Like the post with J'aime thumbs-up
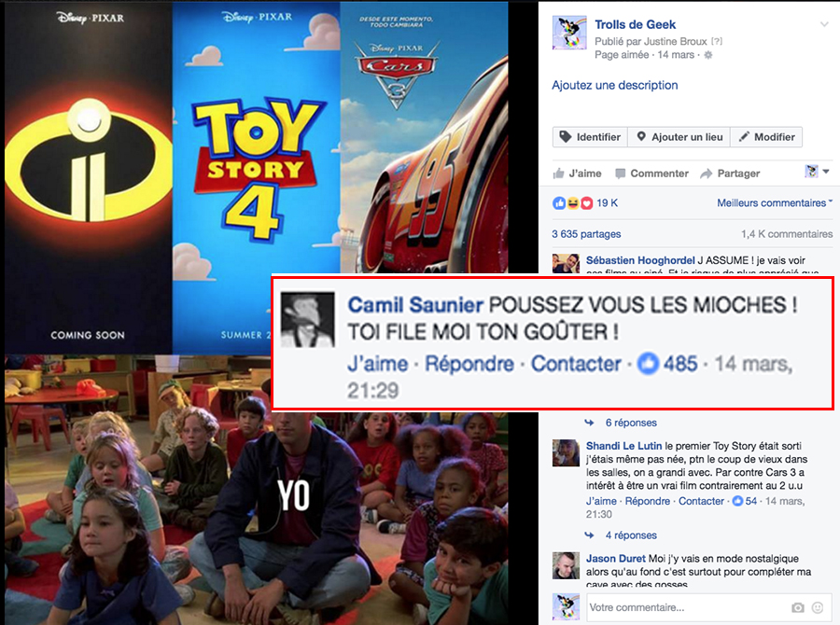The image size is (840, 625). [577, 174]
